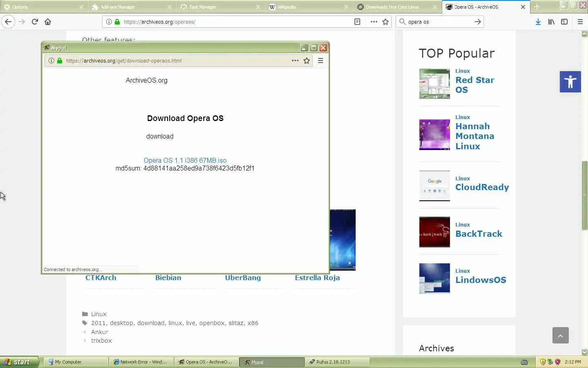The width and height of the screenshot is (588, 368).
Task: Go forward with the main browser forward arrow
Action: 22,22
